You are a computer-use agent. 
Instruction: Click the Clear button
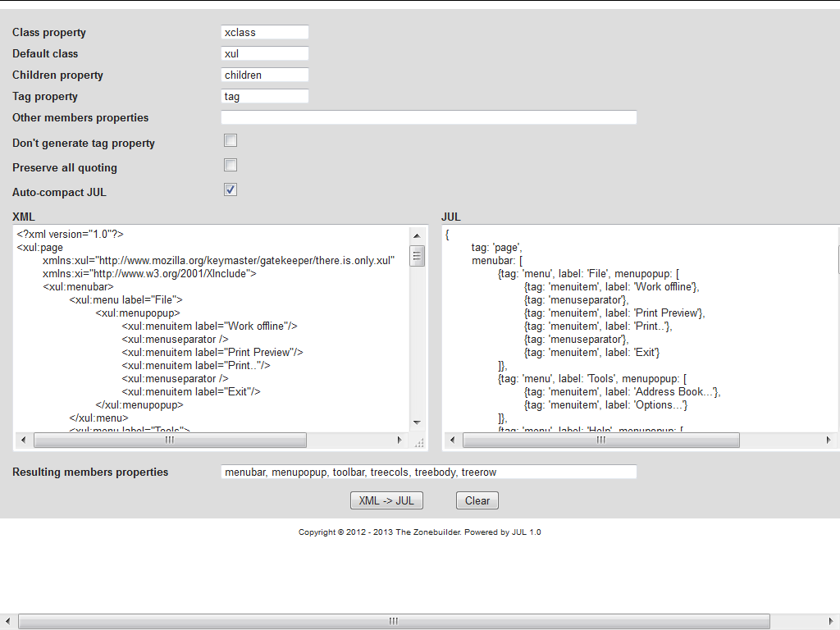[477, 500]
